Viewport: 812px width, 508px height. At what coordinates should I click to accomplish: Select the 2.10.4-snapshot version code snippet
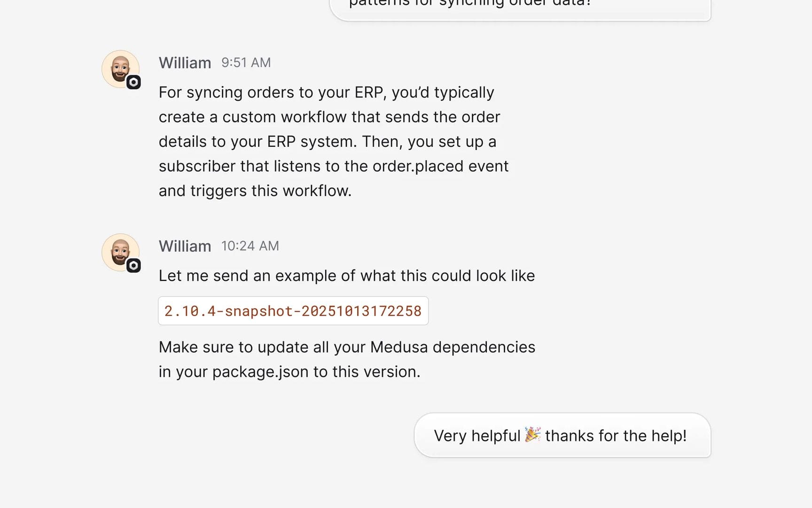click(293, 311)
